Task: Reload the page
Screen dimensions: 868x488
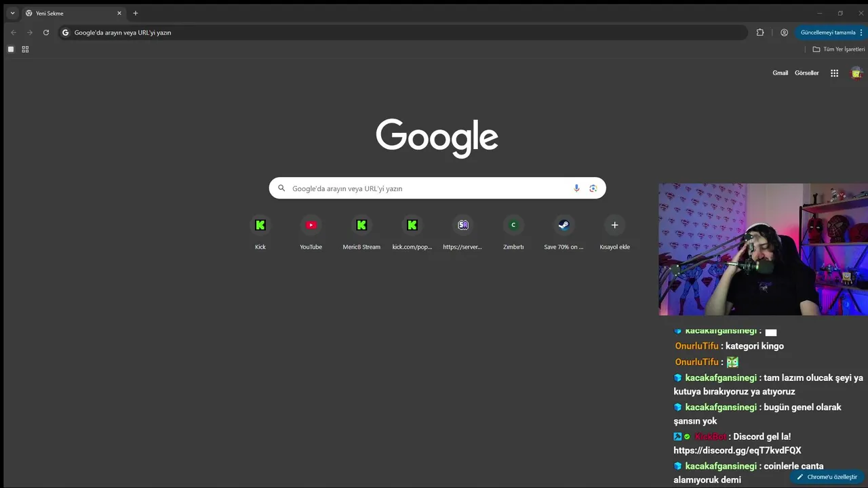Action: pos(46,33)
